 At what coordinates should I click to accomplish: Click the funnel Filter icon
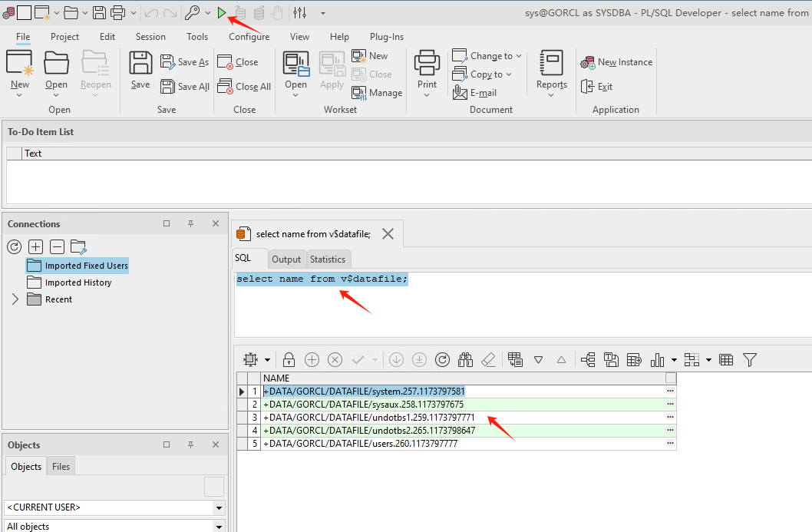click(750, 359)
